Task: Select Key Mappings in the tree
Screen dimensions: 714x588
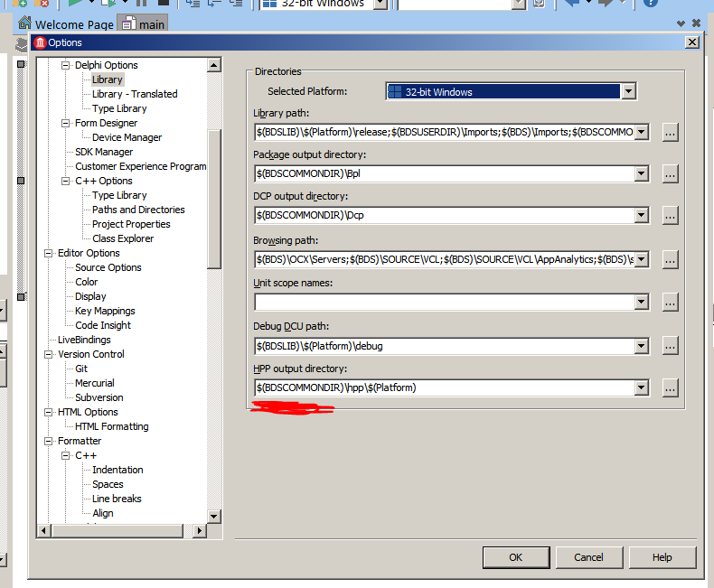Action: [105, 311]
